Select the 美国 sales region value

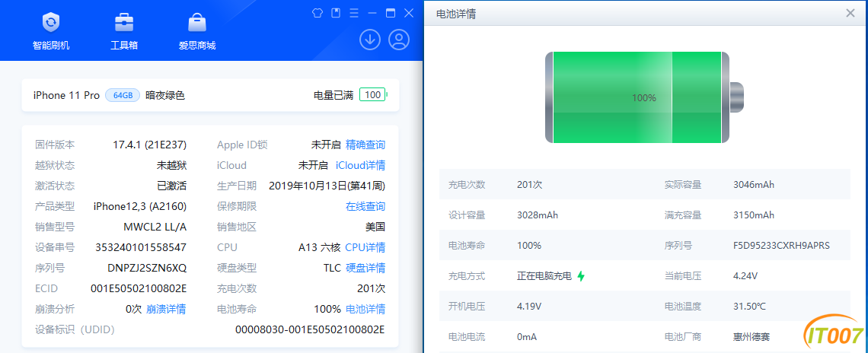point(375,227)
